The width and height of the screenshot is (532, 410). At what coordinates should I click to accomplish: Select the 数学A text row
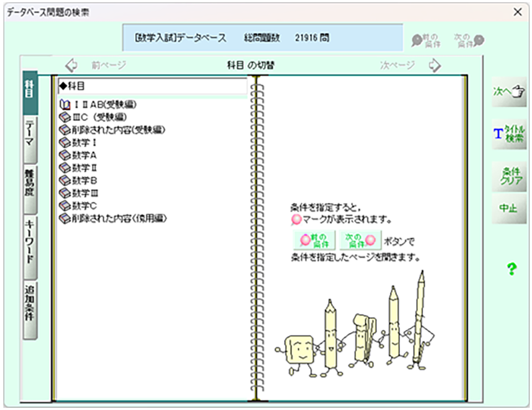click(x=84, y=155)
